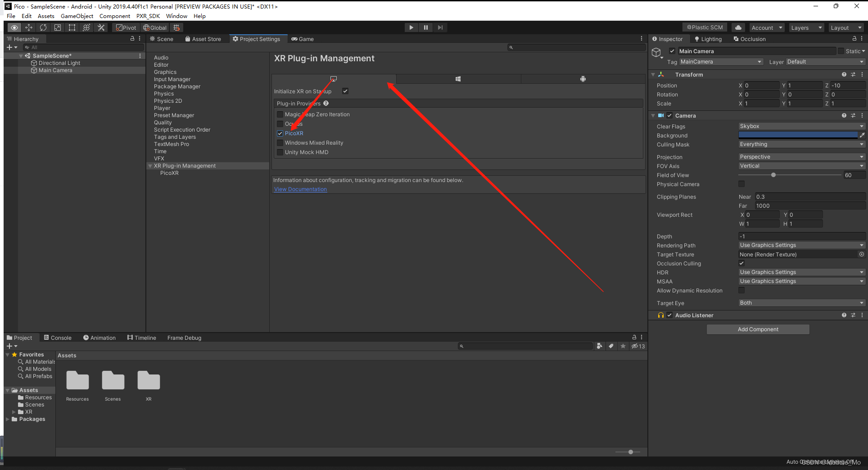Toggle grid snapping icon
Viewport: 868px width, 470px height.
pyautogui.click(x=176, y=27)
